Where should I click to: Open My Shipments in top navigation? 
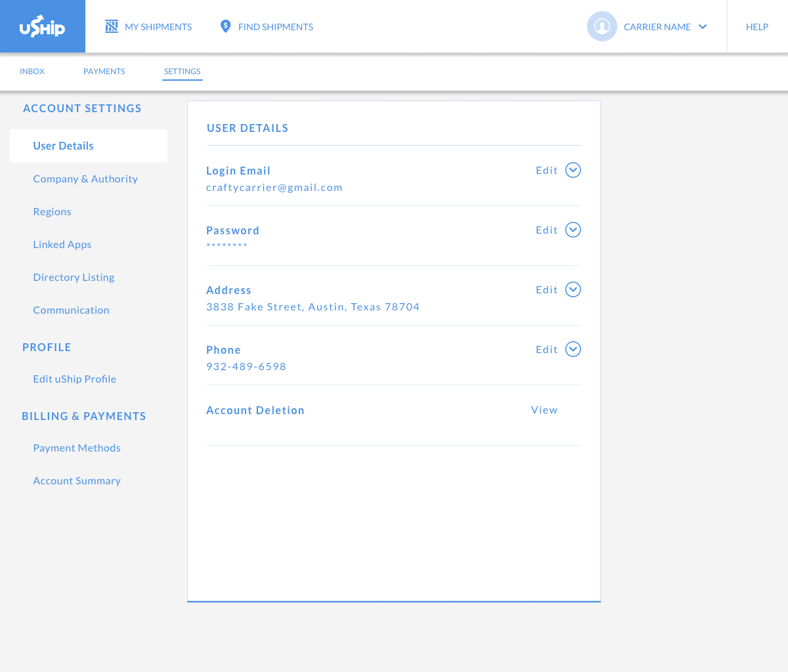click(148, 27)
